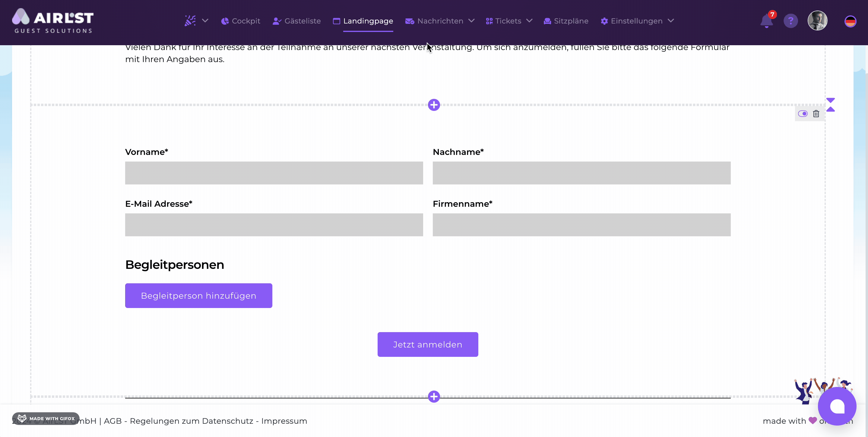Move section up with arrow
This screenshot has height=437, width=868.
coord(830,109)
